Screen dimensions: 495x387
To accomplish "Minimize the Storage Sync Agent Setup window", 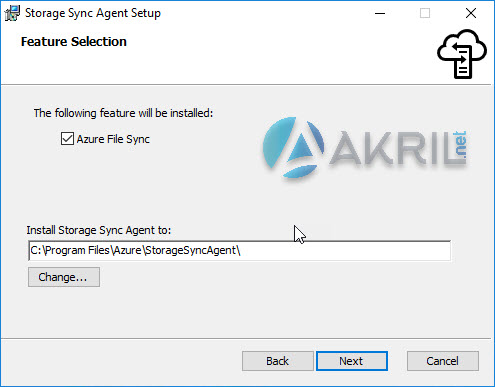I will pyautogui.click(x=380, y=13).
